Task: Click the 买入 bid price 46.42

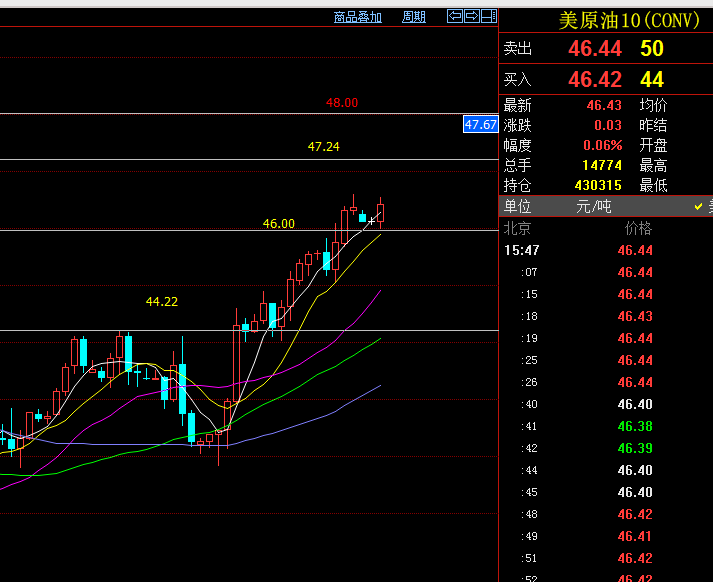Action: 594,80
